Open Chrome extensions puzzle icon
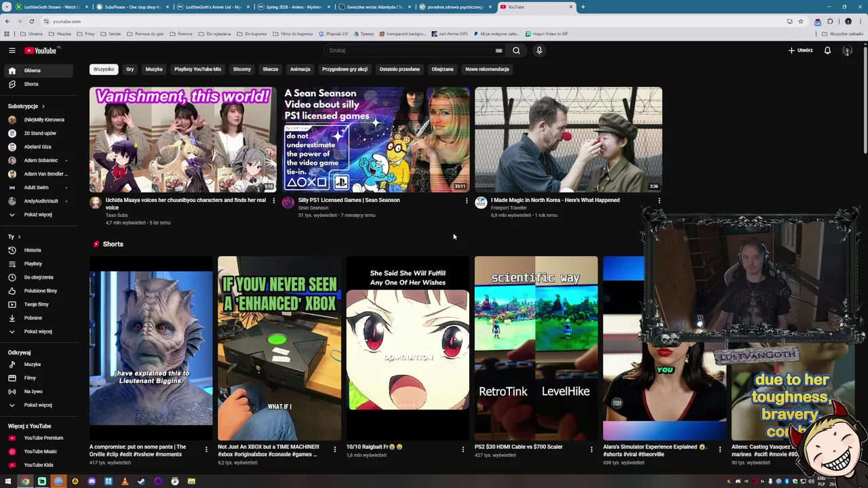 click(x=829, y=21)
